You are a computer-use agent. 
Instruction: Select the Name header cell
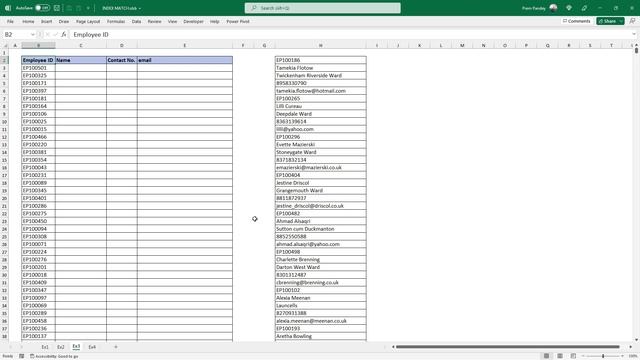pos(81,60)
